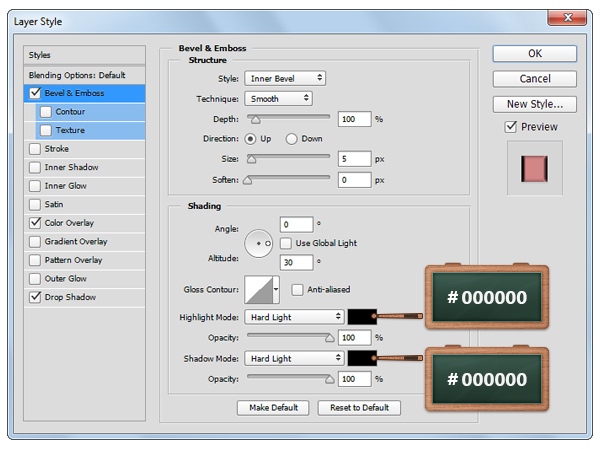Click the New Style... button

tap(534, 104)
